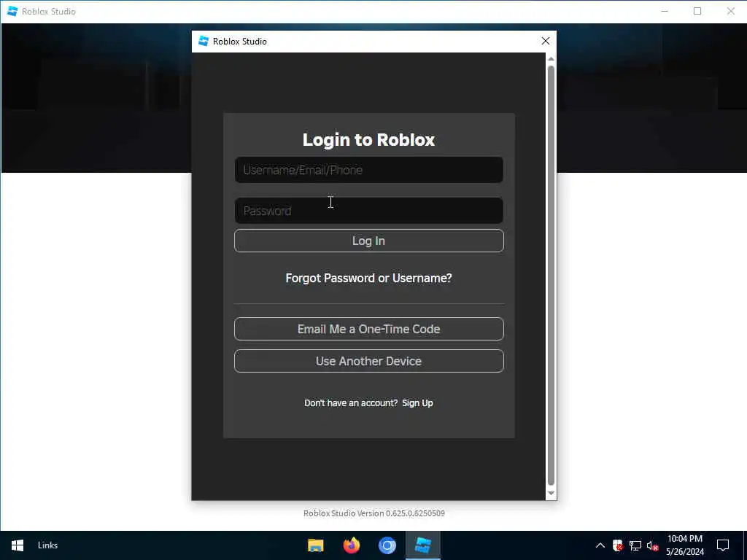This screenshot has width=747, height=560.
Task: Choose Email Me a One-Time Code
Action: 368,329
